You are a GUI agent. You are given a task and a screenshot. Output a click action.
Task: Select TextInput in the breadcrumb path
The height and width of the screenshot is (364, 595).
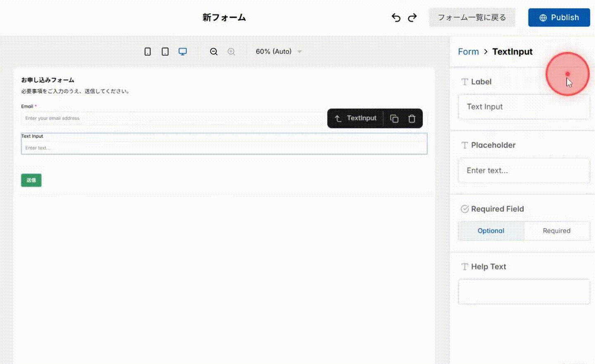512,51
